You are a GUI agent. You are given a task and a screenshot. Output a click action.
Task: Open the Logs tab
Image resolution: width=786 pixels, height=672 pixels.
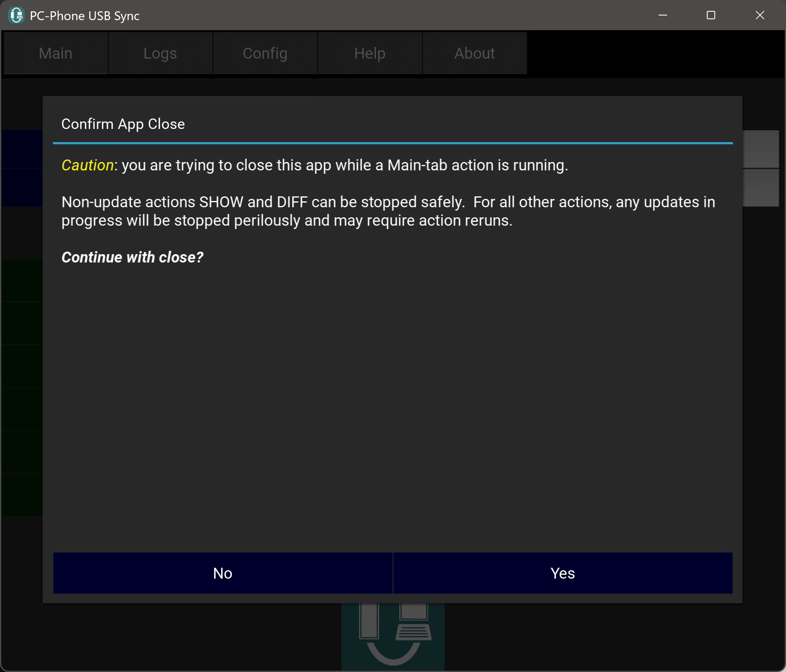pyautogui.click(x=160, y=54)
